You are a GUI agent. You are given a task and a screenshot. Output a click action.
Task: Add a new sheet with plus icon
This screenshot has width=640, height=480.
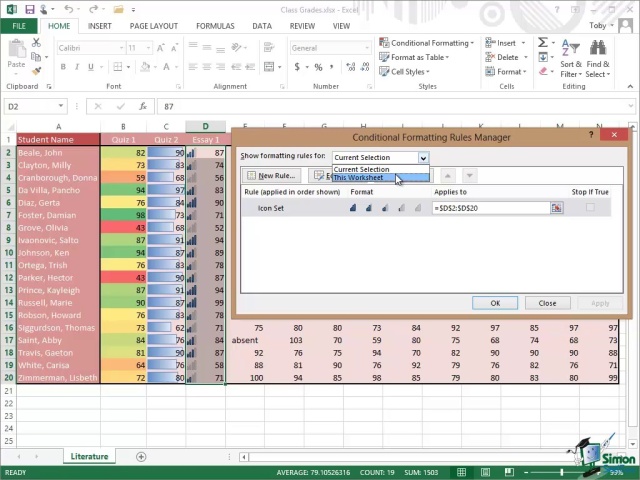141,457
